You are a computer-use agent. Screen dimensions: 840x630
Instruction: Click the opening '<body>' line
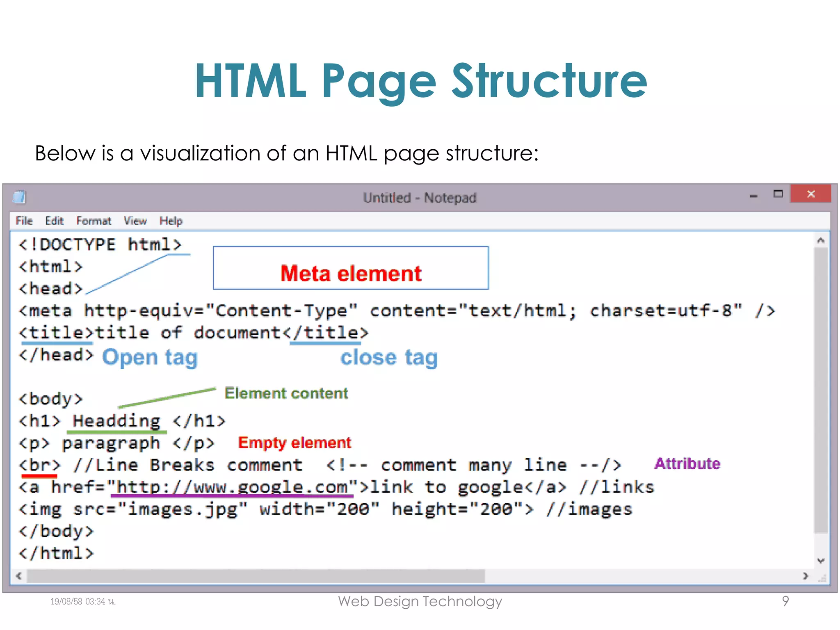point(50,399)
